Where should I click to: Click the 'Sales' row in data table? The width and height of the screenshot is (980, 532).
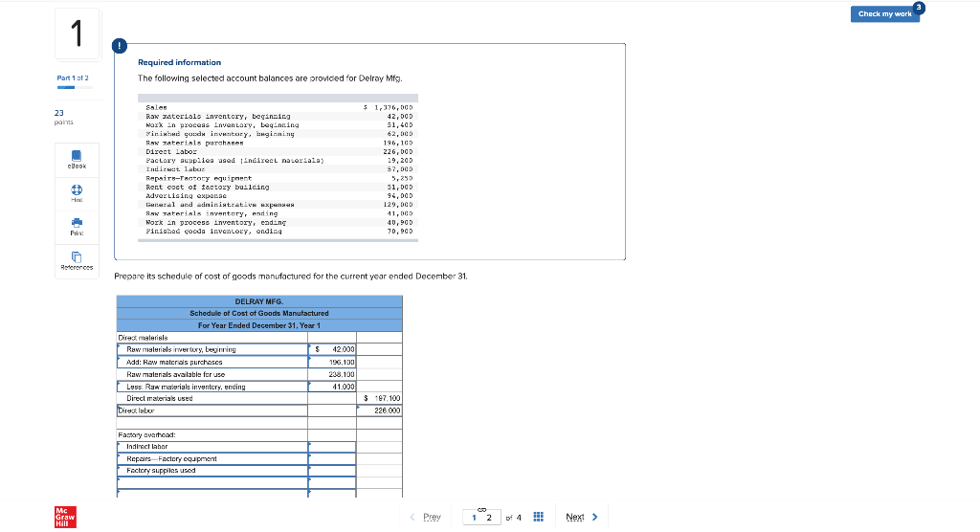[x=278, y=107]
